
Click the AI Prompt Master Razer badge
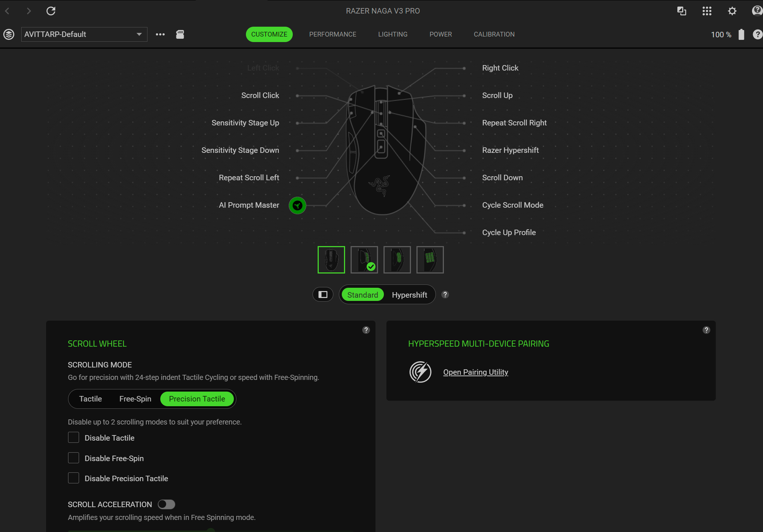tap(298, 205)
